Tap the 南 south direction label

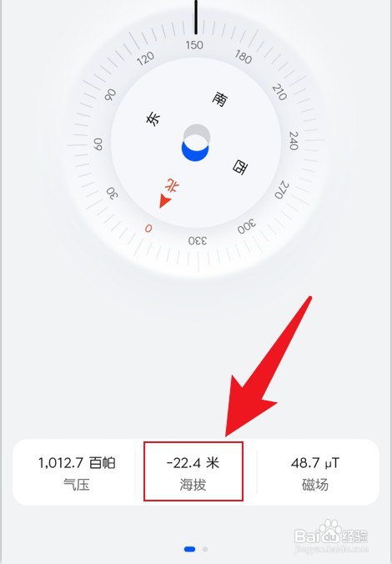[220, 99]
